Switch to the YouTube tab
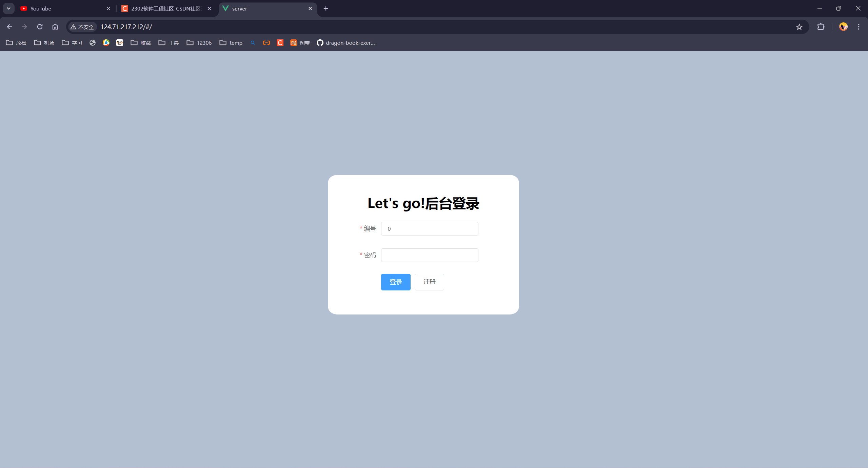The height and width of the screenshot is (468, 868). pos(61,8)
